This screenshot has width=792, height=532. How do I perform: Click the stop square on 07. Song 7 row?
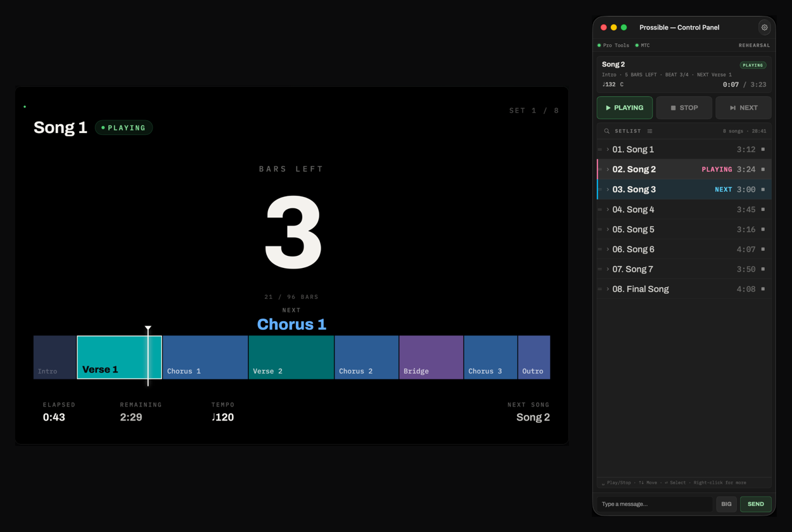coord(763,269)
